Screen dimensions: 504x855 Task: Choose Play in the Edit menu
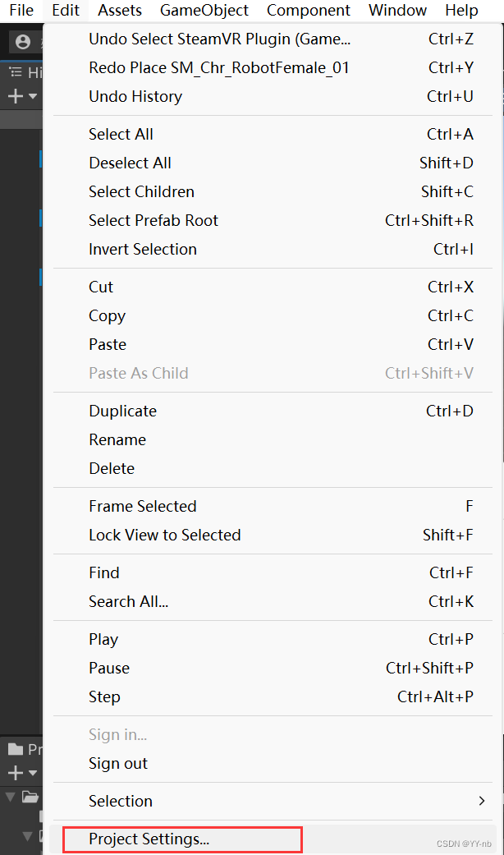click(103, 639)
